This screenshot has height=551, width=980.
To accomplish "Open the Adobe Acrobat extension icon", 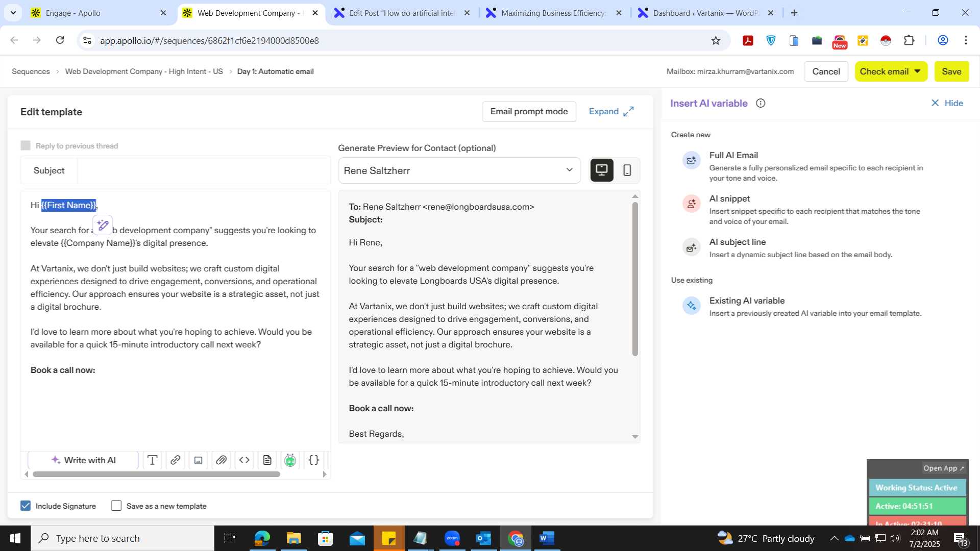I will [748, 40].
